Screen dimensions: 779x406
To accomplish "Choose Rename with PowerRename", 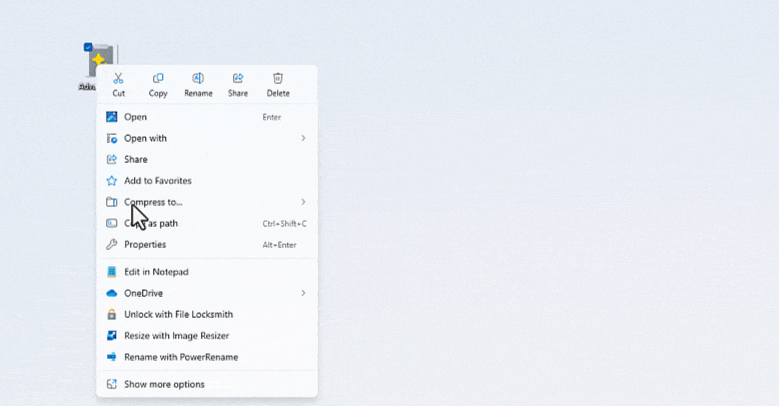I will [207, 357].
